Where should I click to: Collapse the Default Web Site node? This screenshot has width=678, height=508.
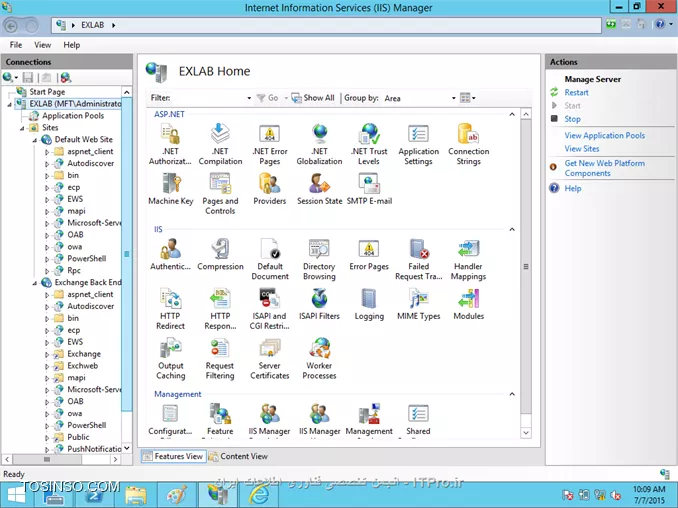35,140
